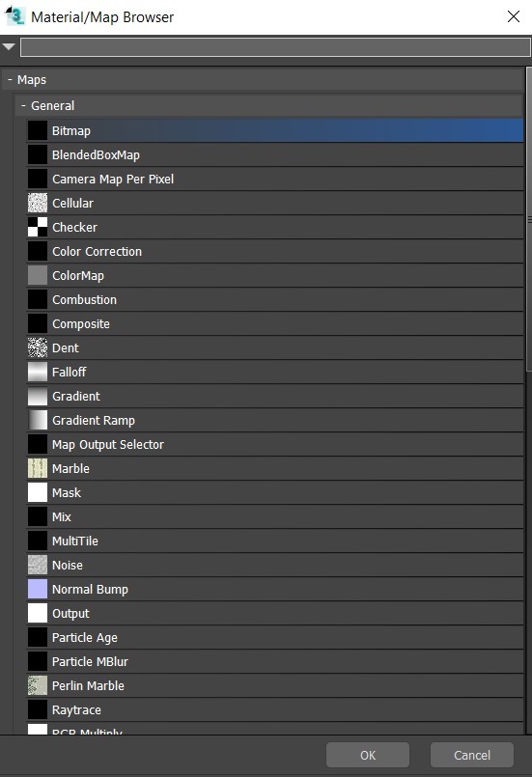Open the browser options dropdown arrow

[9, 47]
